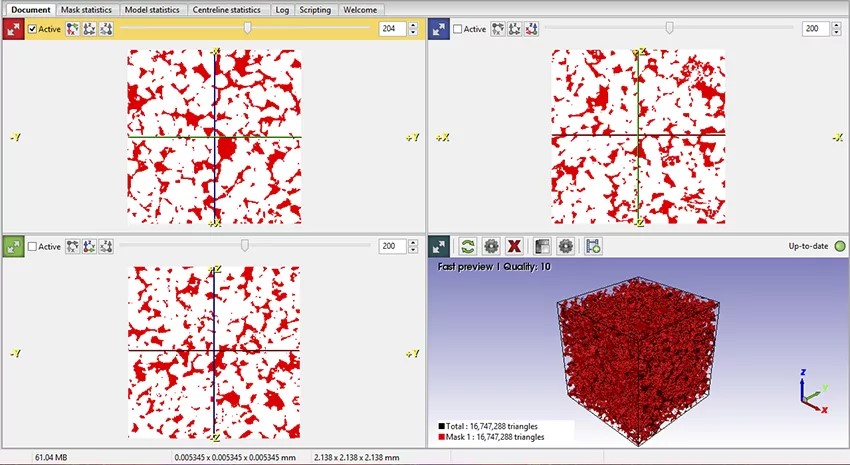The width and height of the screenshot is (850, 465).
Task: Click 'Total : 16,747,288 triangles' legend
Action: 488,426
